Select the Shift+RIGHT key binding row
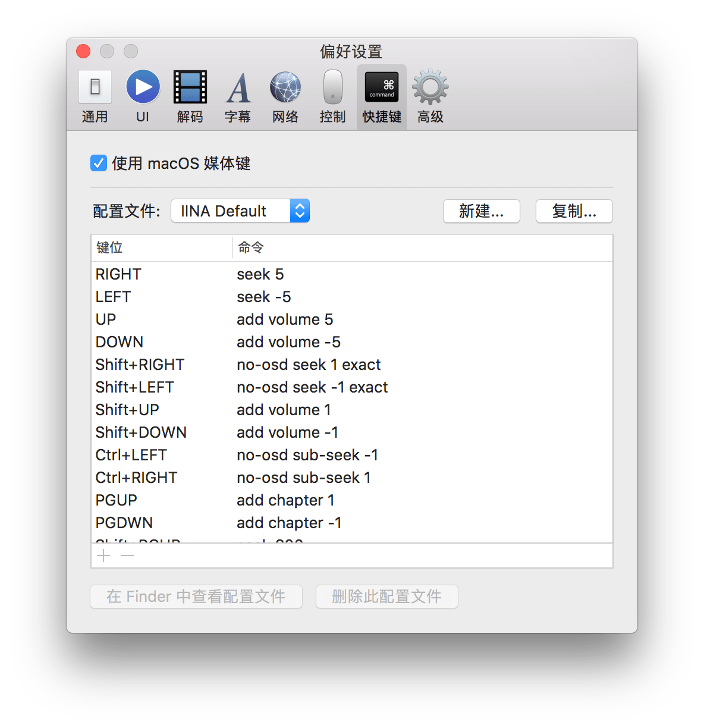Image resolution: width=704 pixels, height=728 pixels. pyautogui.click(x=352, y=365)
